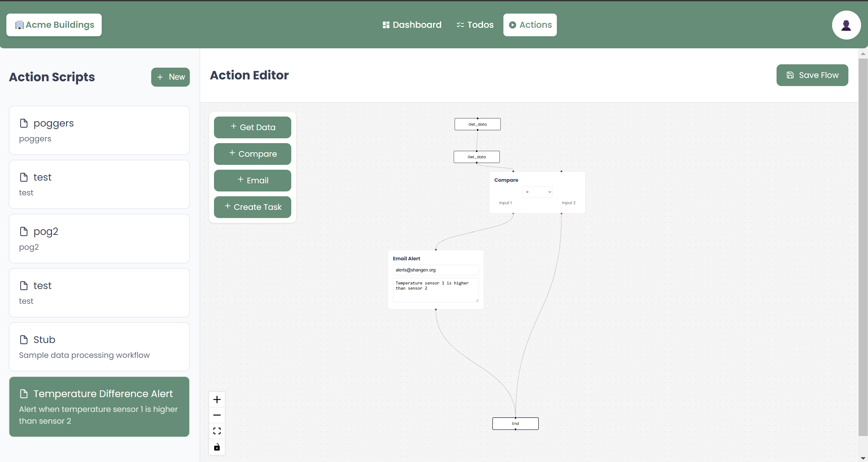Viewport: 868px width, 462px height.
Task: Go to the Actions tab
Action: (530, 25)
